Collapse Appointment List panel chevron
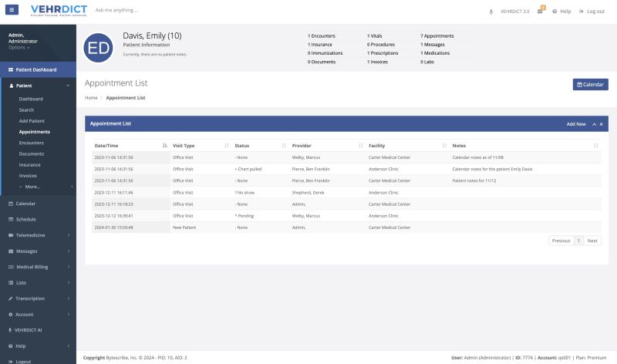Viewport: 617px width, 364px height. [x=594, y=124]
